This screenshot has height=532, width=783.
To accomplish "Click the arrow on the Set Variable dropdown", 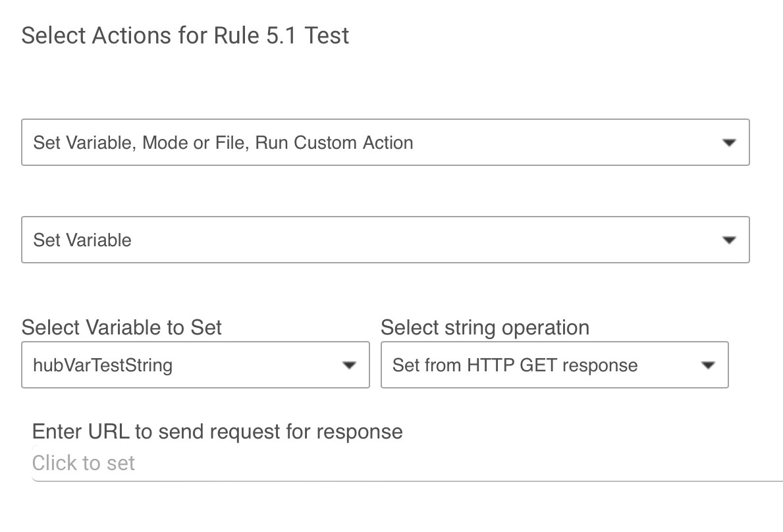I will [729, 240].
